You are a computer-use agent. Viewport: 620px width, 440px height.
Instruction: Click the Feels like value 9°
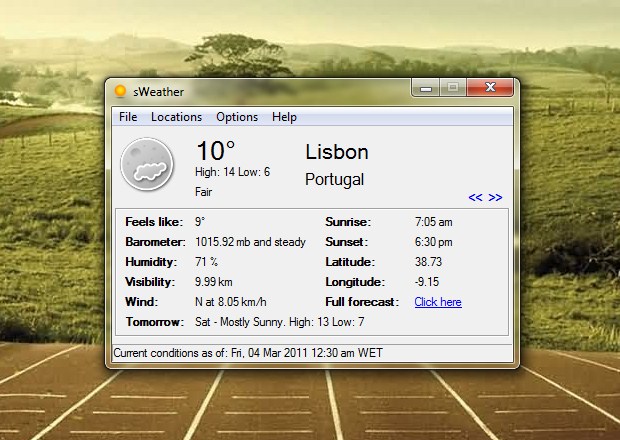[200, 222]
